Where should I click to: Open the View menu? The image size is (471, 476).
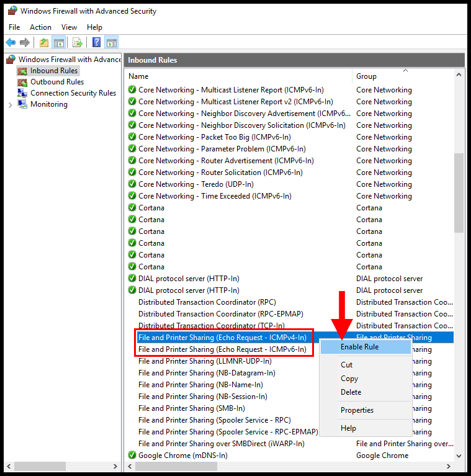coord(69,27)
